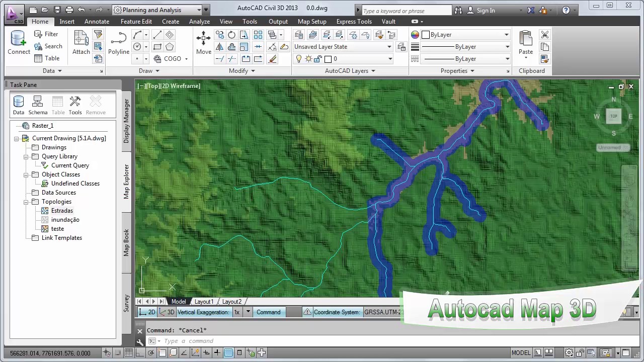Toggle polar tracking in status bar
The height and width of the screenshot is (362, 644).
(151, 353)
